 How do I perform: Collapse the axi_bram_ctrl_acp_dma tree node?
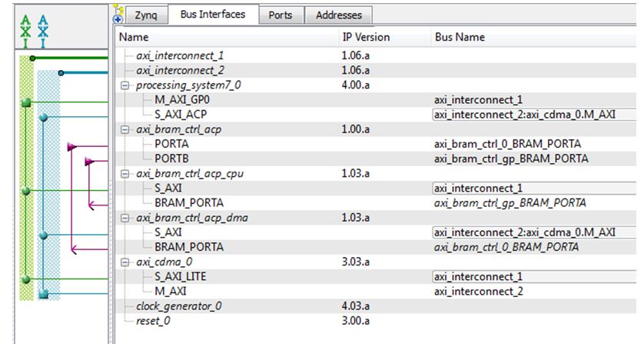[124, 218]
